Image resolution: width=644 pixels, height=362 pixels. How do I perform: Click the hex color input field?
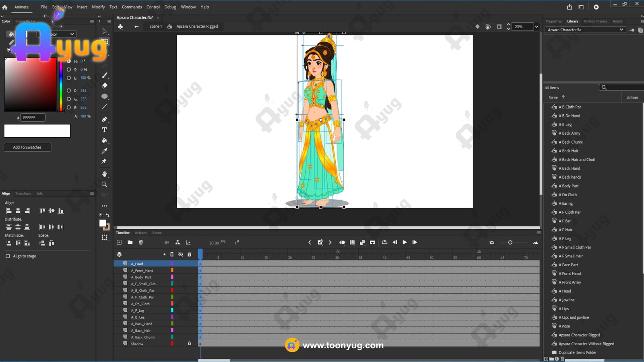[33, 117]
